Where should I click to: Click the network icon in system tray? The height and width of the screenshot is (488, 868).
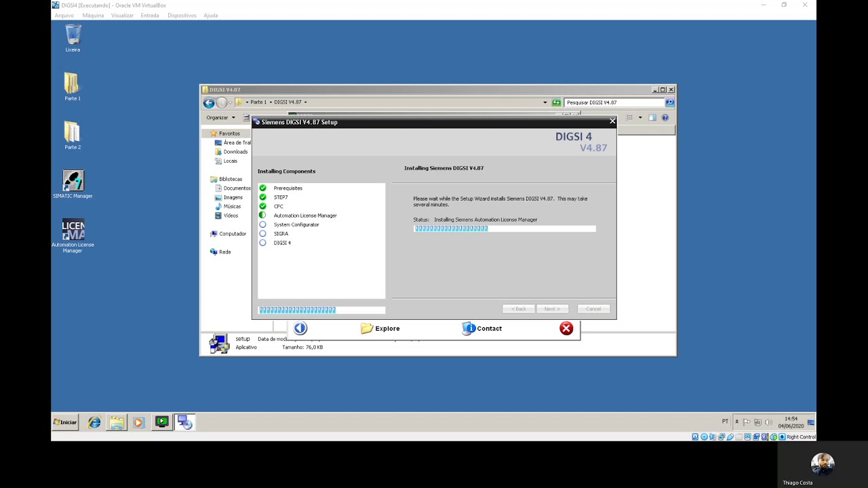point(757,422)
